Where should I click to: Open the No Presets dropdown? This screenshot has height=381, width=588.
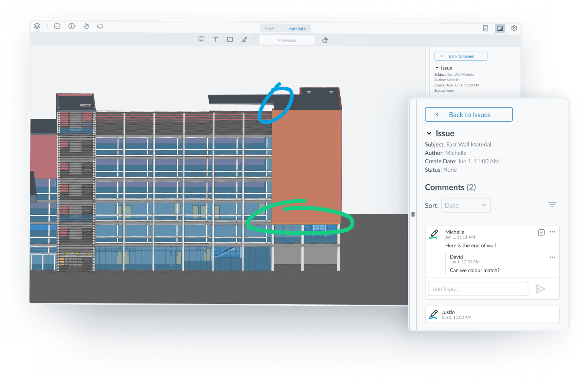tap(287, 40)
